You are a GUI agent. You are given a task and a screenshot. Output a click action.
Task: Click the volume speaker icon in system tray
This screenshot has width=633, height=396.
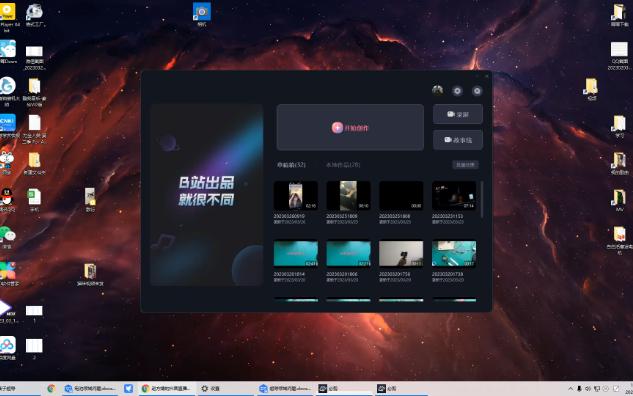click(x=588, y=389)
